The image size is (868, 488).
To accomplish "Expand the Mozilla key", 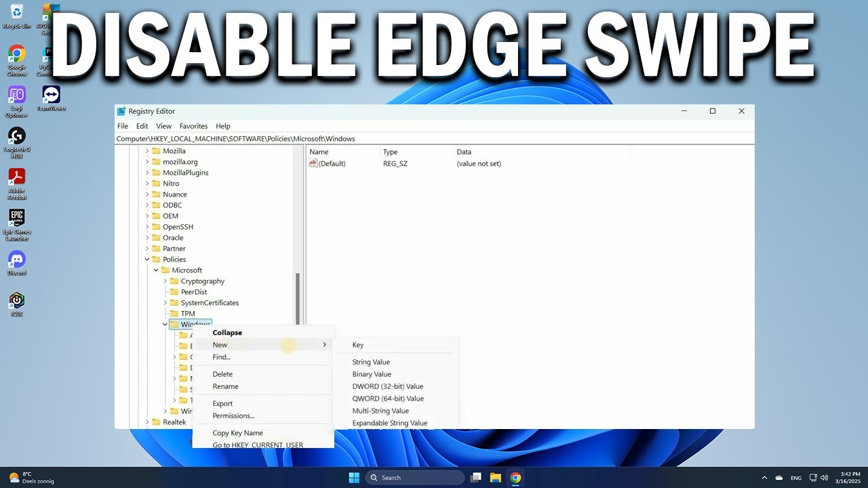I will (147, 151).
